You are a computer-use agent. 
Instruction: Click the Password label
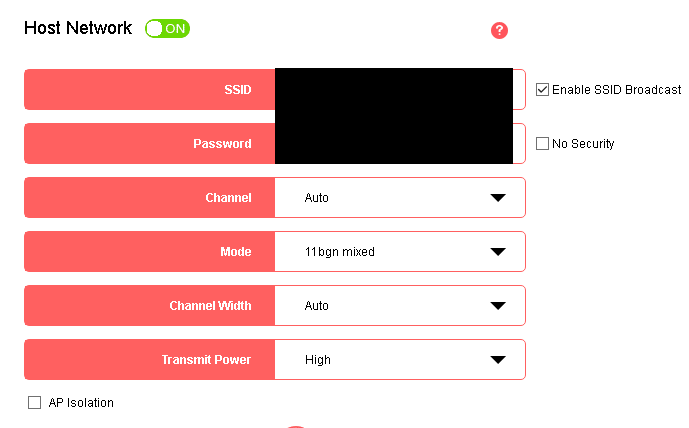pyautogui.click(x=222, y=144)
